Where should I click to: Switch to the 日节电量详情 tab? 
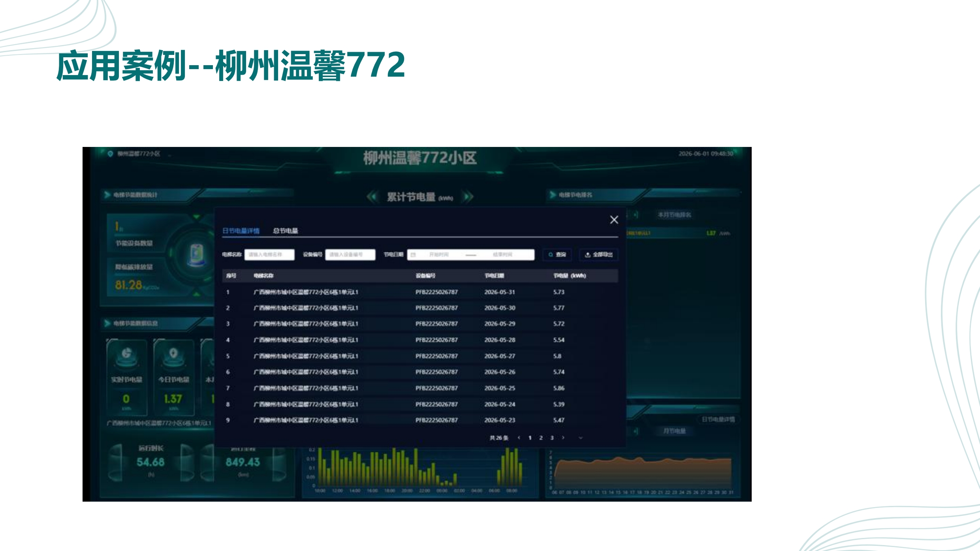241,231
